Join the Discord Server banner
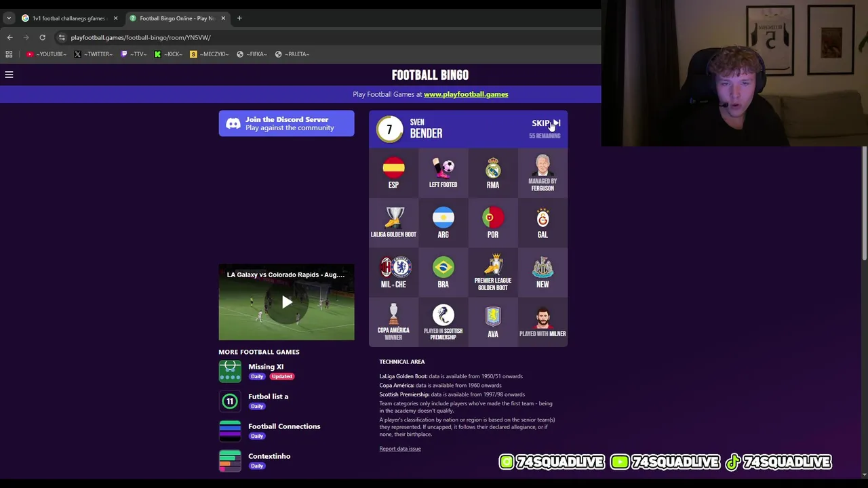Viewport: 868px width, 488px height. 286,123
